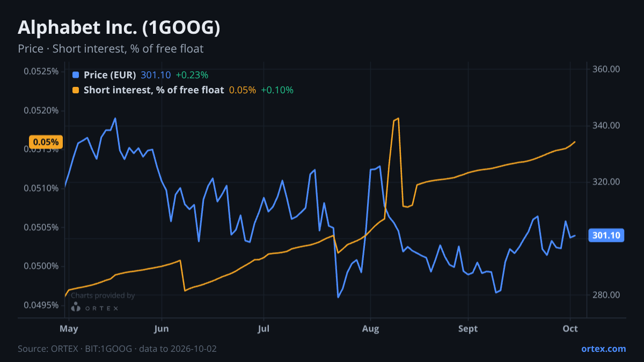The image size is (644, 362).
Task: Click the orange 0.05% left axis badge
Action: [x=46, y=142]
